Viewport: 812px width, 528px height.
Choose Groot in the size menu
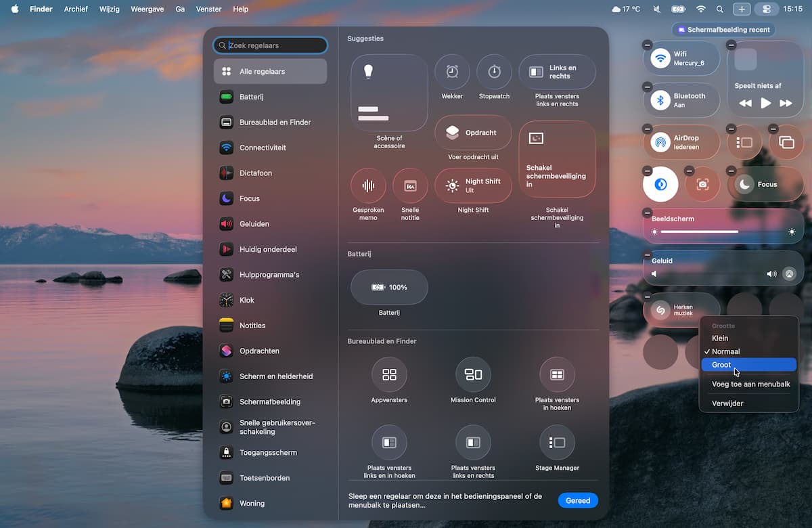click(x=721, y=365)
